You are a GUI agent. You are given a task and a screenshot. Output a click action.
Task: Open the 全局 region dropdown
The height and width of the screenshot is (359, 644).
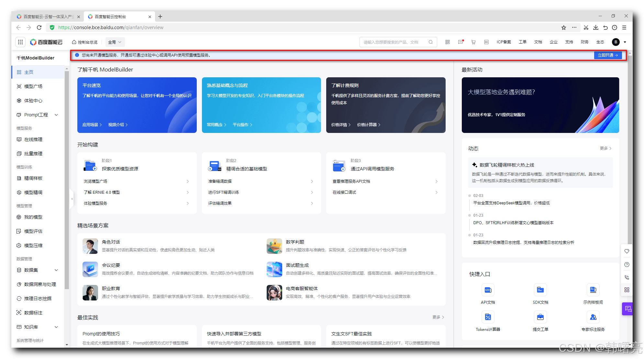(x=115, y=42)
